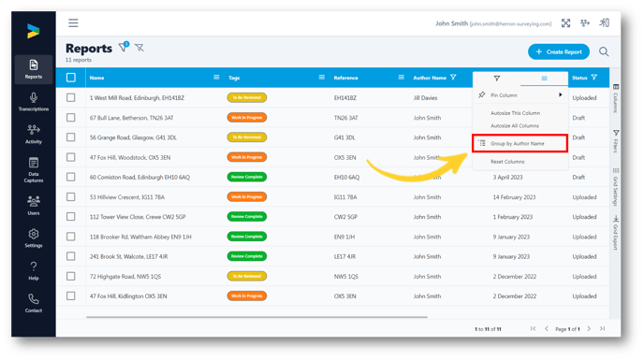This screenshot has width=644, height=360.
Task: Sort by the Name column header
Action: (97, 78)
